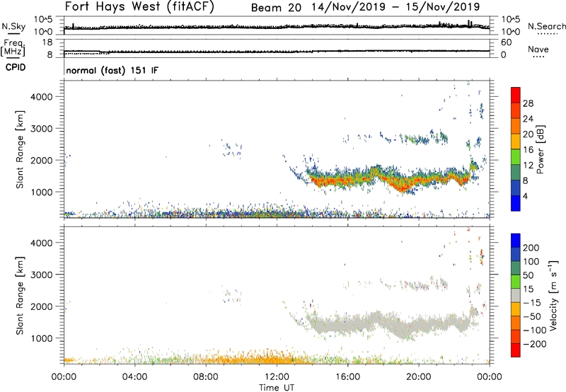Click the "3000" tick in the velocity panel
This screenshot has height=392, width=566.
coord(42,275)
